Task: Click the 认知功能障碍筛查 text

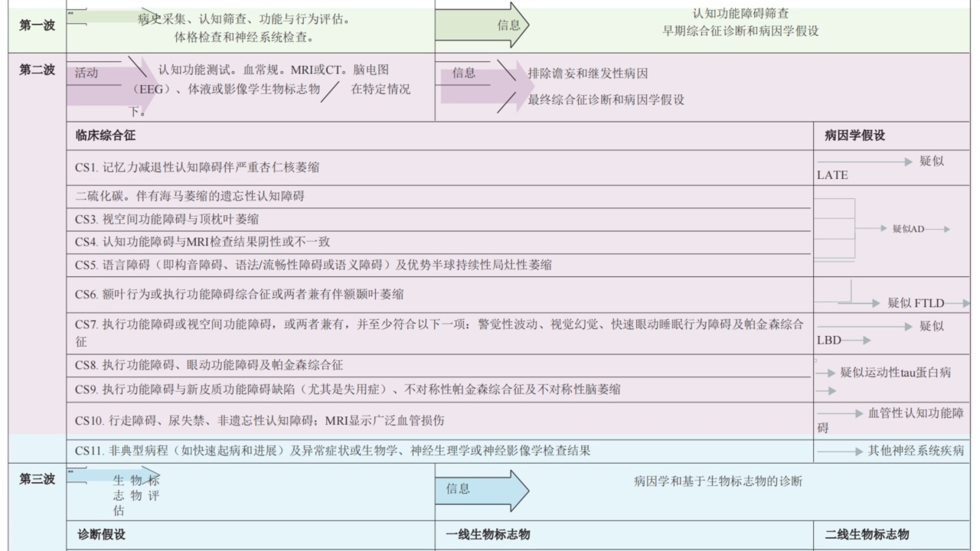Action: click(x=740, y=14)
